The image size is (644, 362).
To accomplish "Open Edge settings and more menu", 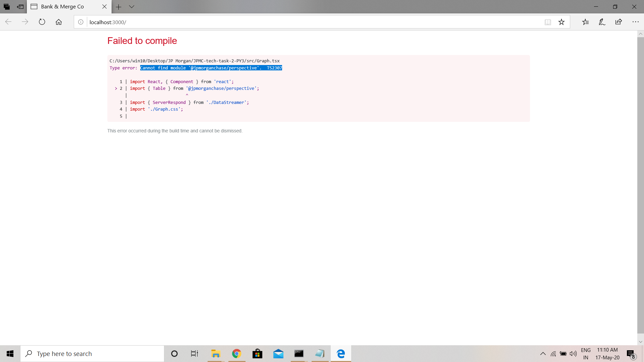I will [x=635, y=22].
